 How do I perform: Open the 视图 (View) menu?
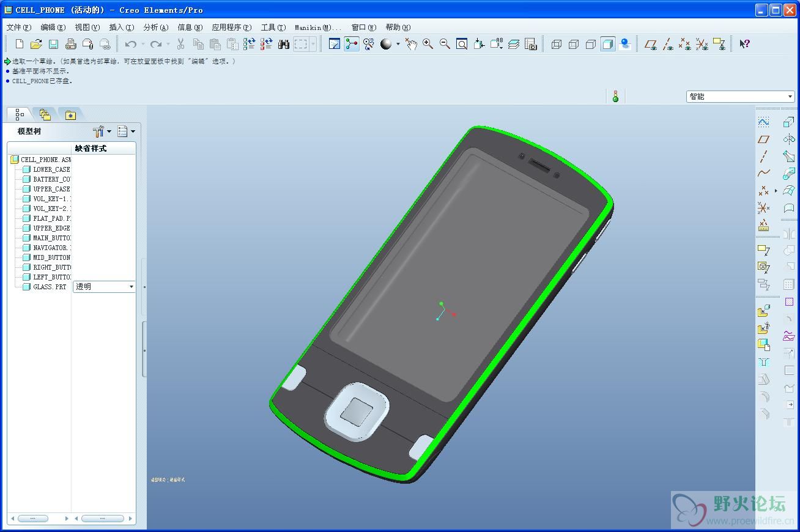[x=87, y=27]
